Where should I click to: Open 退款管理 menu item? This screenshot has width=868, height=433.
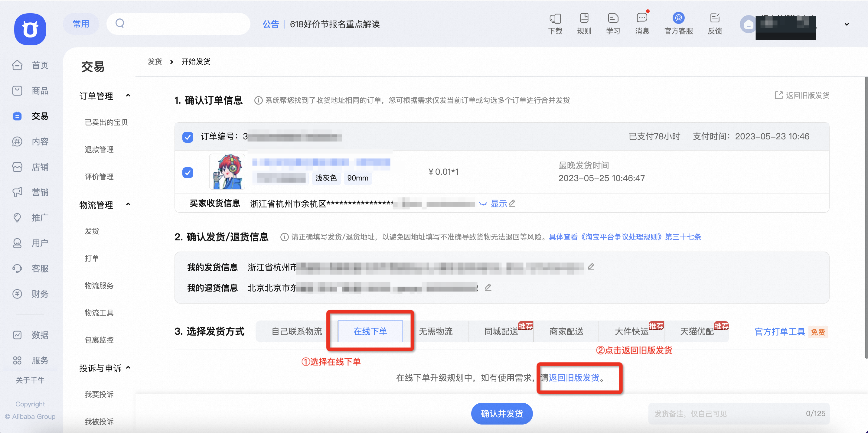pos(99,150)
